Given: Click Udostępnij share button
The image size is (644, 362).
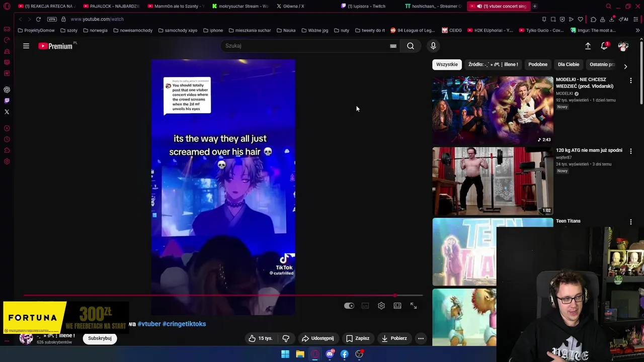Looking at the screenshot, I should pyautogui.click(x=317, y=338).
